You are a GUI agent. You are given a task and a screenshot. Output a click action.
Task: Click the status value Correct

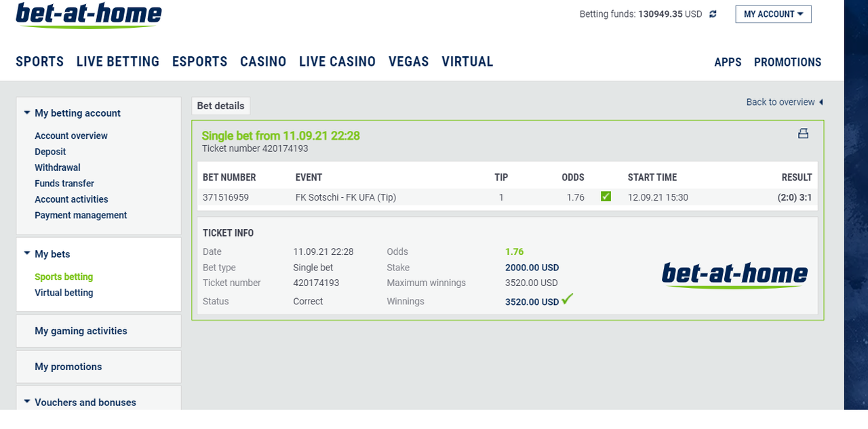pos(308,302)
